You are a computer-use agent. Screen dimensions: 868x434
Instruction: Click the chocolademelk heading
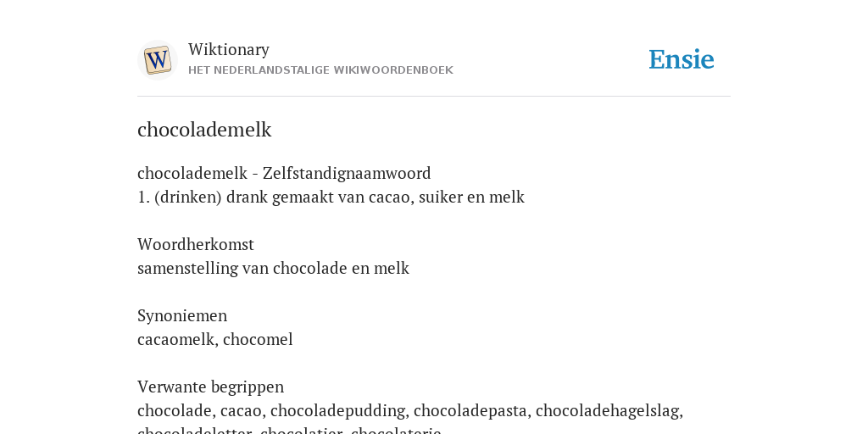(204, 130)
